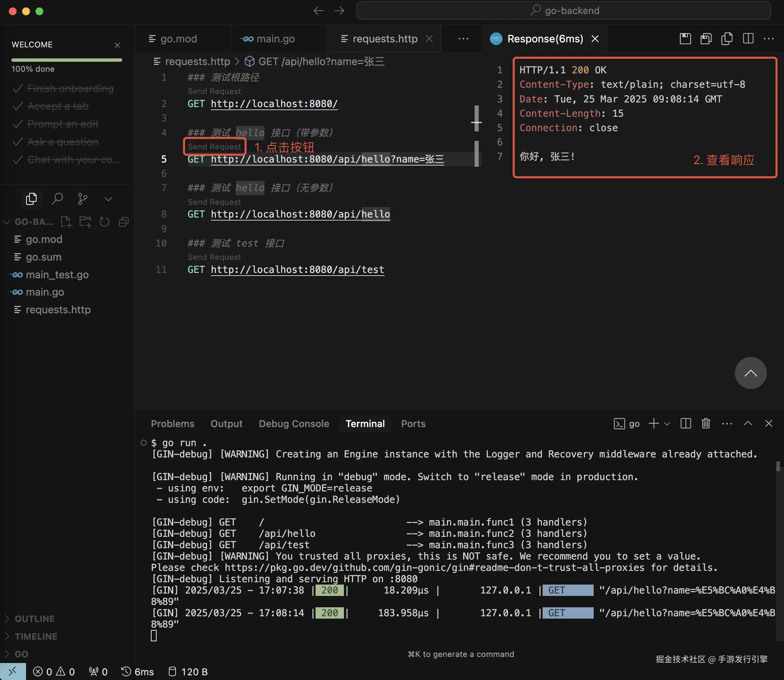The width and height of the screenshot is (784, 680).
Task: Open the new terminal profile dropdown arrow
Action: point(667,423)
